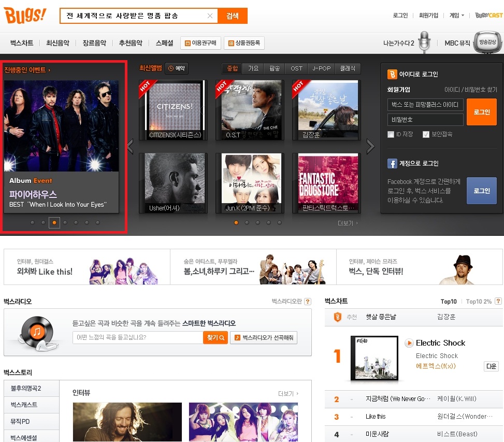Click the vinyl record radio icon
This screenshot has width=504, height=442.
38,333
